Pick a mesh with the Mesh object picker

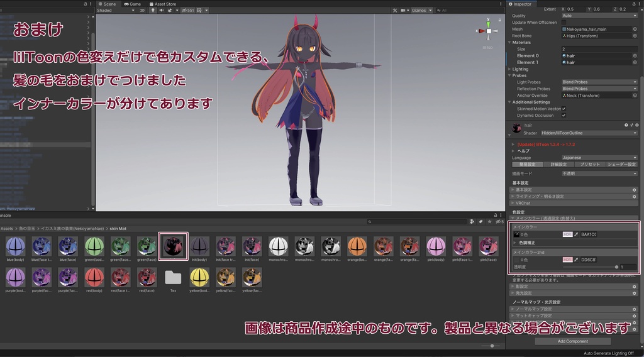click(x=635, y=29)
